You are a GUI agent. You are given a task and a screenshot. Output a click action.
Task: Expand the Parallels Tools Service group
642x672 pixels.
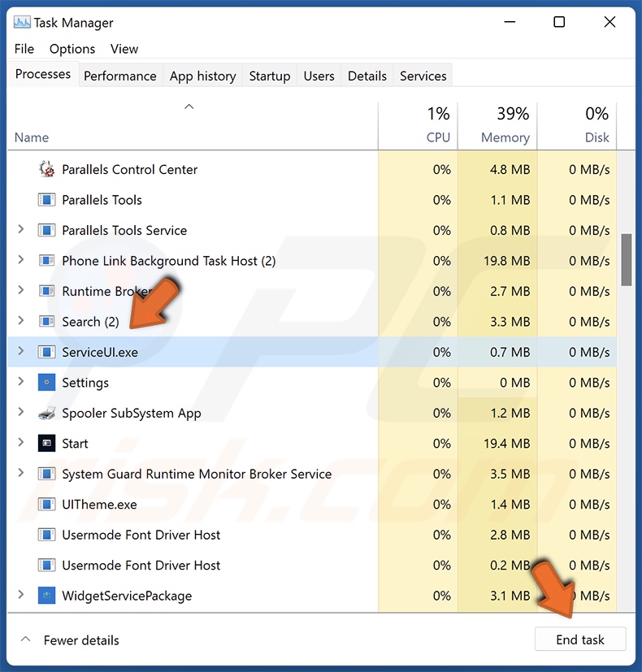pyautogui.click(x=20, y=229)
